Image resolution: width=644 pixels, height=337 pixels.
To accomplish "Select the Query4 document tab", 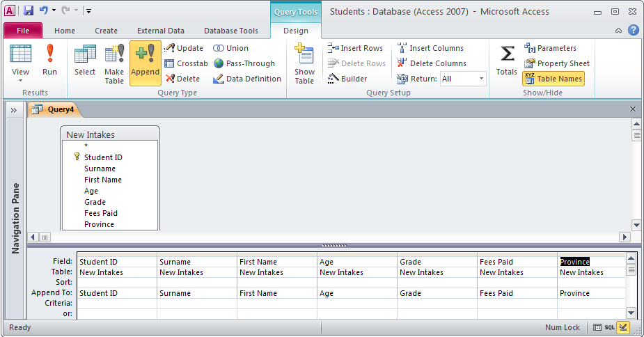I will click(x=54, y=109).
